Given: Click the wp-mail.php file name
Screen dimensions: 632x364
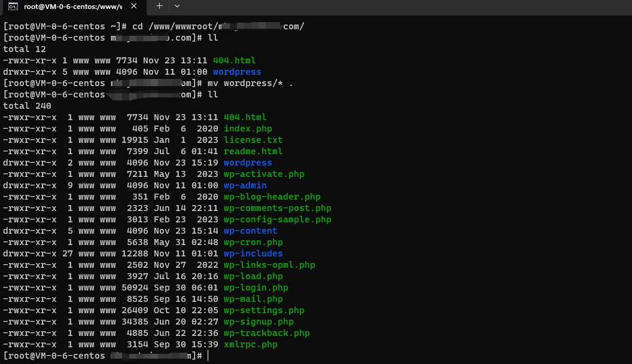Looking at the screenshot, I should coord(253,299).
